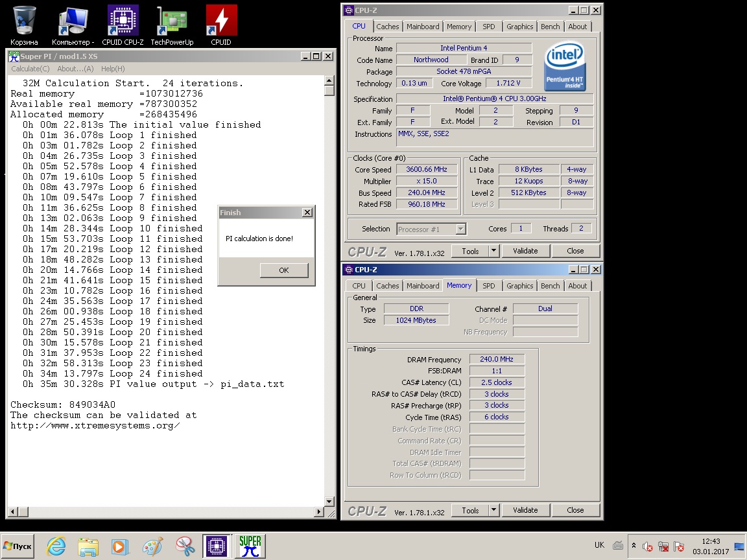Switch to Caches tab in upper CPU-Z

[387, 27]
